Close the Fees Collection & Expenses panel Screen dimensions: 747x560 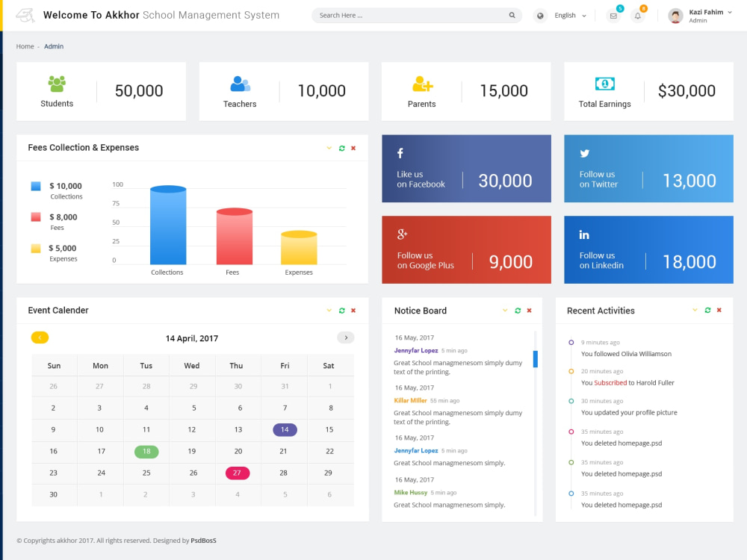pyautogui.click(x=353, y=148)
